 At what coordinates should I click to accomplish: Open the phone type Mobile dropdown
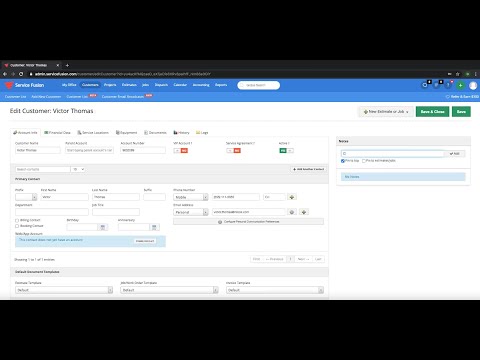191,197
